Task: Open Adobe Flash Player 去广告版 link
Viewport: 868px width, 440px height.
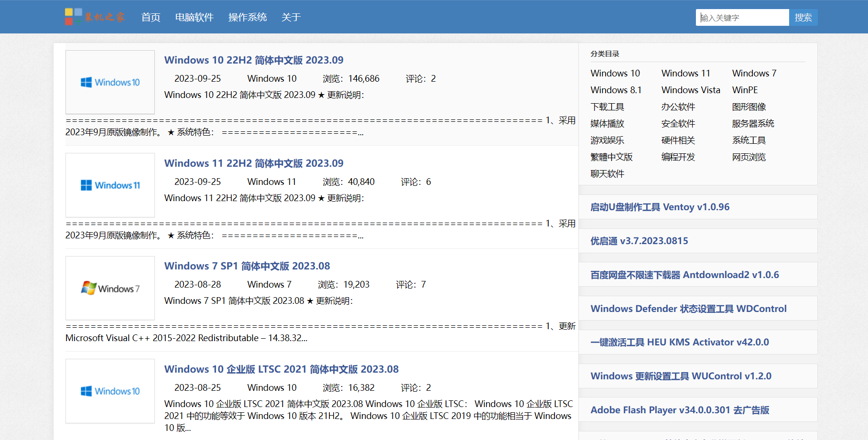Action: point(680,410)
